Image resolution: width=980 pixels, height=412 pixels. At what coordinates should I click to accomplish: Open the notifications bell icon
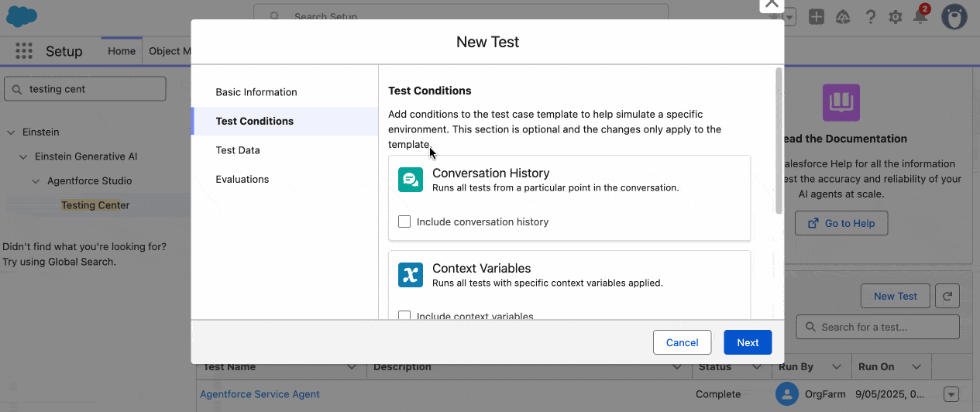coord(920,15)
